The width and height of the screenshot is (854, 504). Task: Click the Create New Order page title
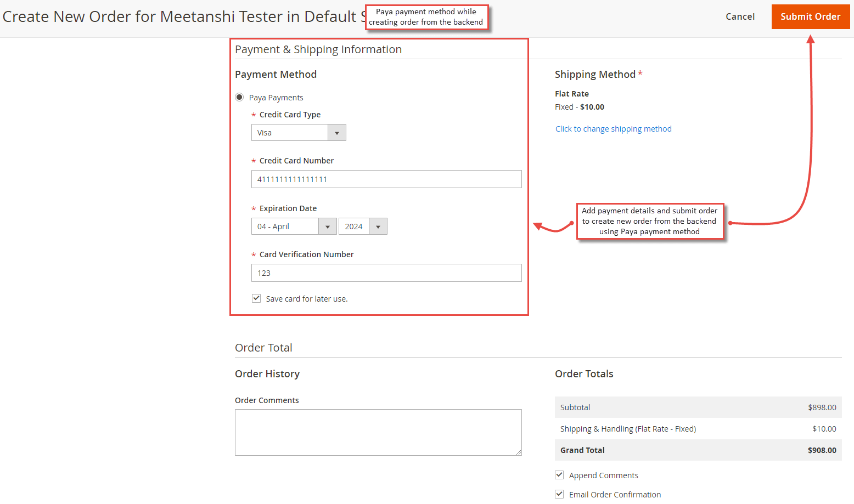click(x=184, y=16)
